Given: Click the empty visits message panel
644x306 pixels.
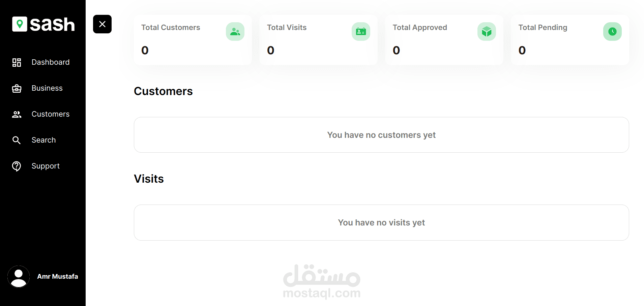Looking at the screenshot, I should [381, 222].
